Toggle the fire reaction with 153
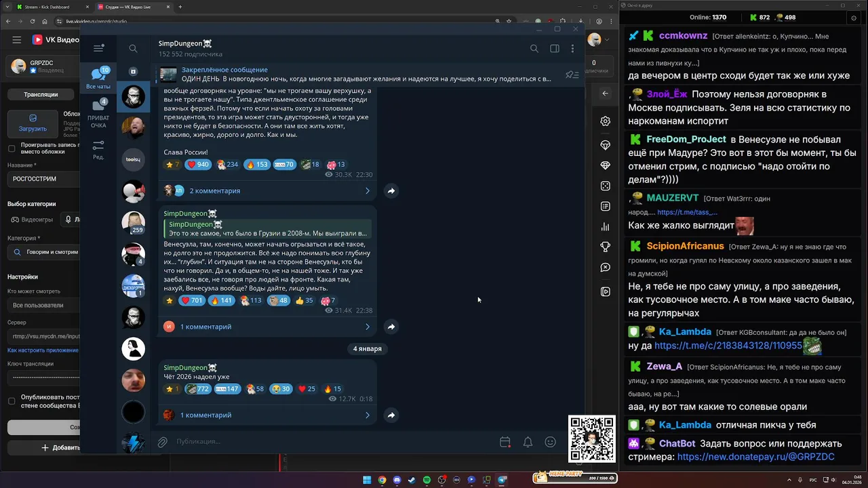Viewport: 868px width, 488px height. pyautogui.click(x=257, y=165)
